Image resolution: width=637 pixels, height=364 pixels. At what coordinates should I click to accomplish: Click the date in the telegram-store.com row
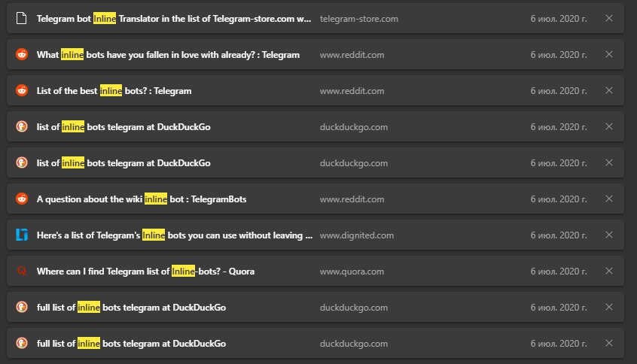(x=559, y=19)
